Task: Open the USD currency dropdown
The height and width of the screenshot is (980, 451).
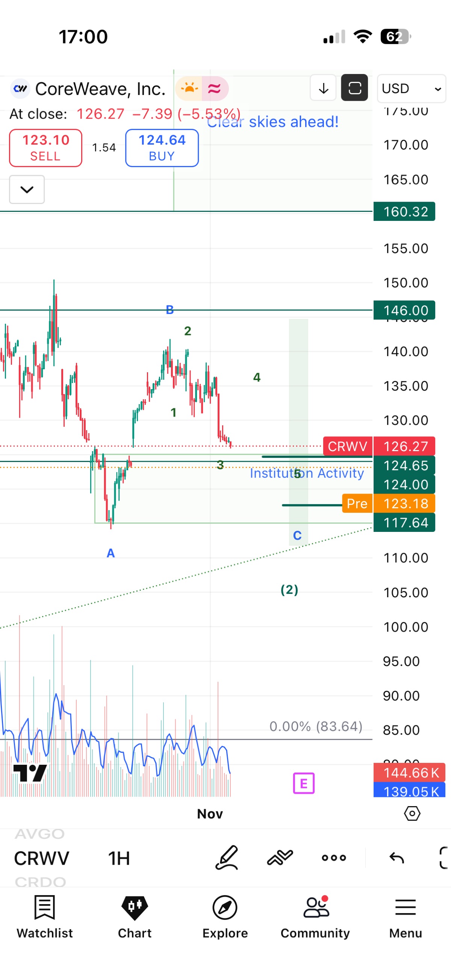Action: click(x=412, y=89)
